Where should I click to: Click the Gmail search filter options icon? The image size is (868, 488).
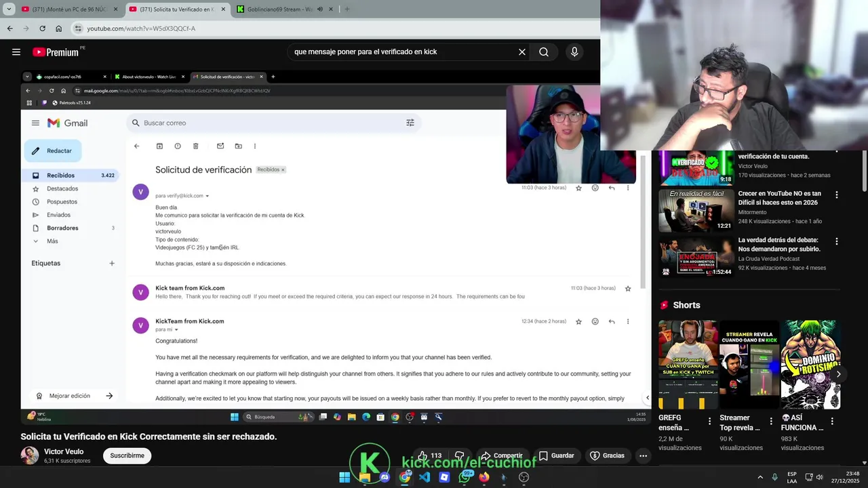pyautogui.click(x=410, y=123)
